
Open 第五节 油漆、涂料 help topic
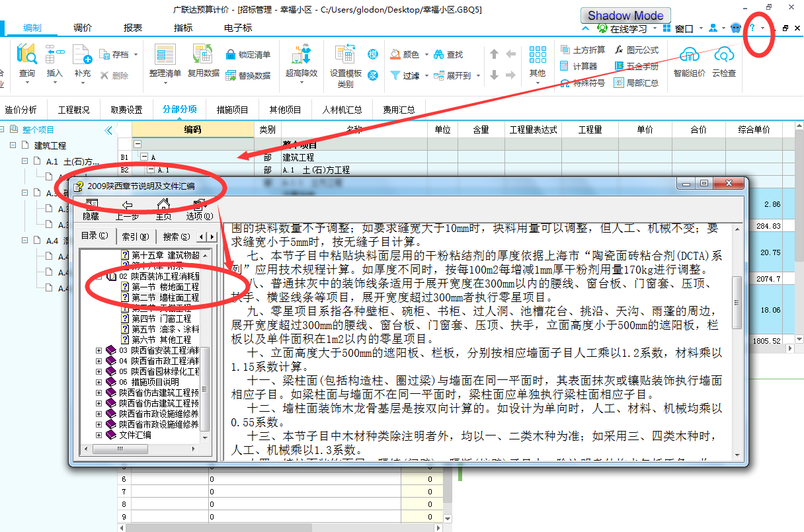click(161, 328)
